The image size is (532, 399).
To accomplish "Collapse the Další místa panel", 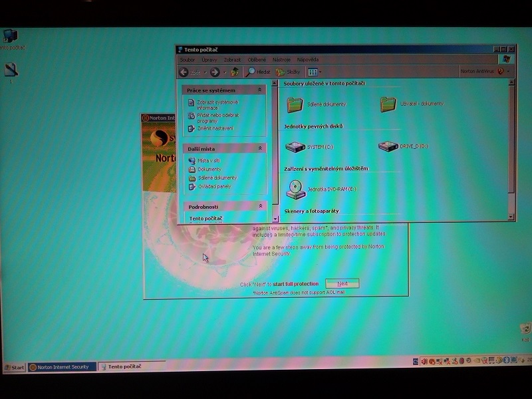I will click(x=260, y=148).
